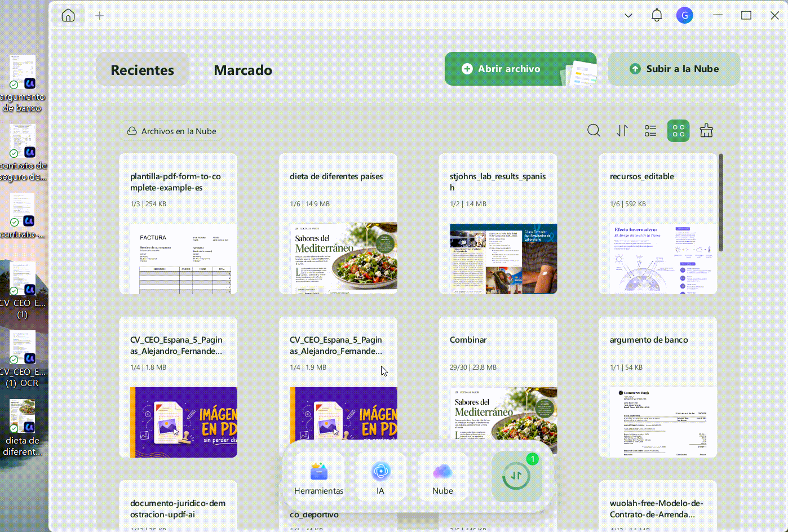Select desktop file CV_CEO_E... (1)

(23, 290)
